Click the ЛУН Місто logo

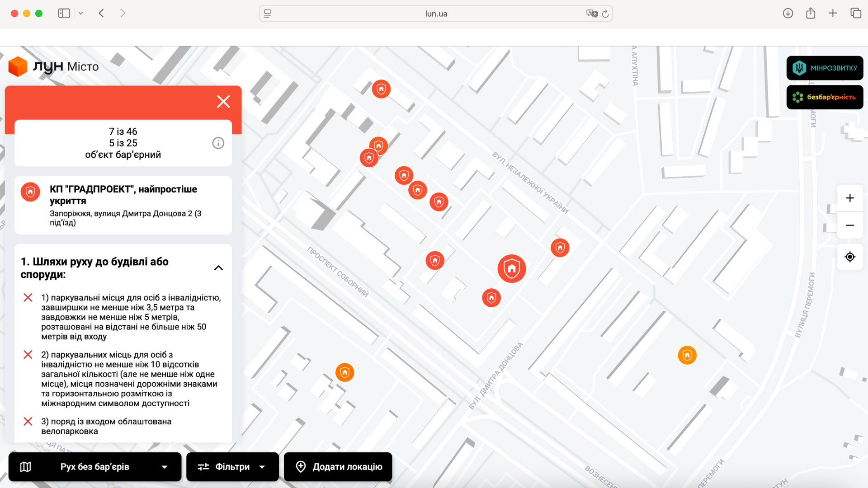[x=53, y=67]
